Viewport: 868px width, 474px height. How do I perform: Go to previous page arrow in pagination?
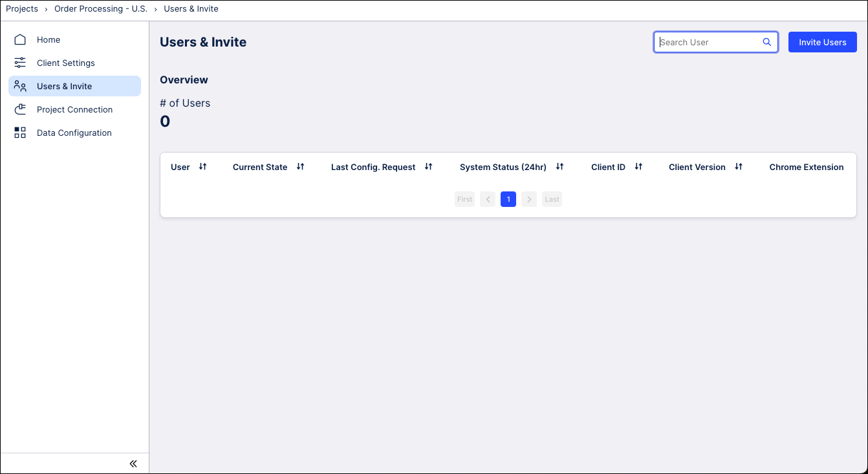488,199
